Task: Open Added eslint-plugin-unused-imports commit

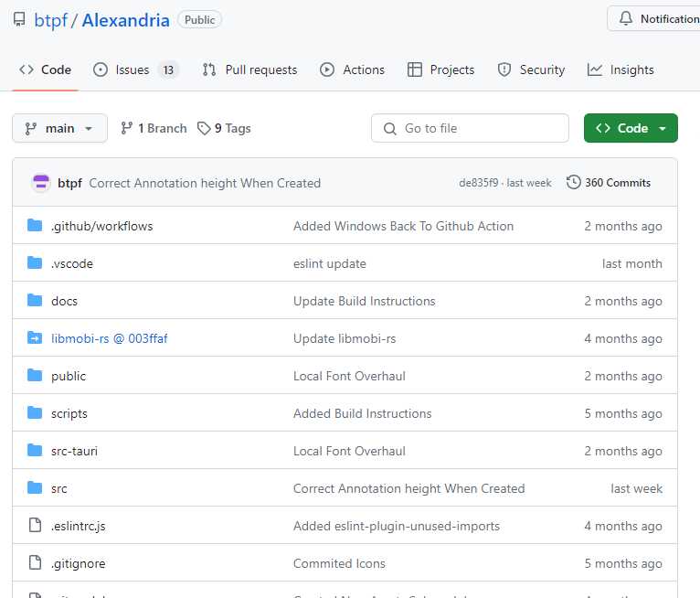Action: coord(397,527)
